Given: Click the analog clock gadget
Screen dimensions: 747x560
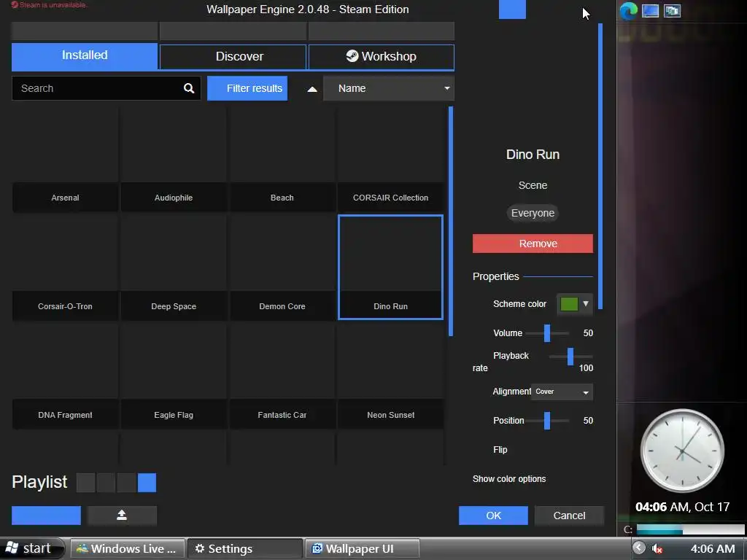Looking at the screenshot, I should (682, 451).
